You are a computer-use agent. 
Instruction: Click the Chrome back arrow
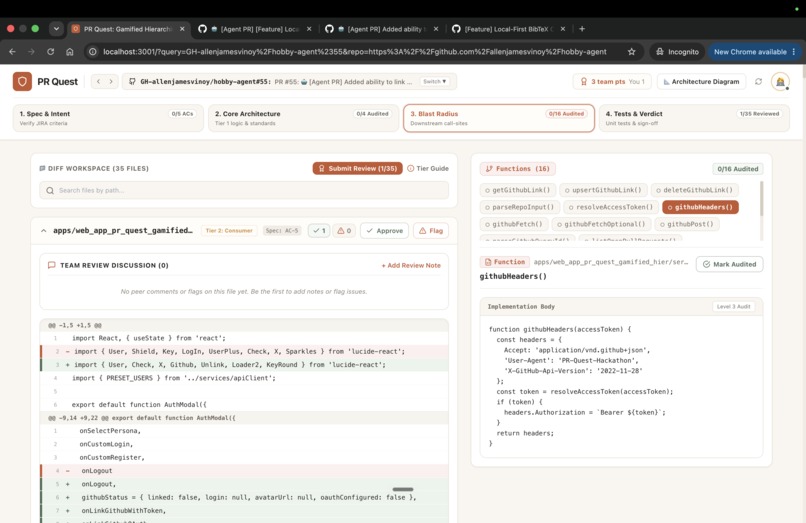pos(12,51)
